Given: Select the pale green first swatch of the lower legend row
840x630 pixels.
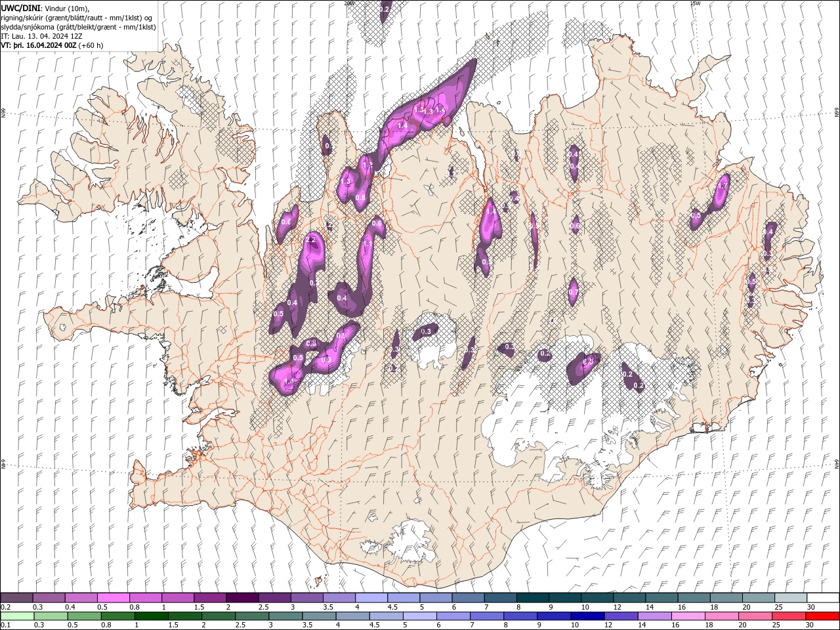Looking at the screenshot, I should [x=16, y=616].
